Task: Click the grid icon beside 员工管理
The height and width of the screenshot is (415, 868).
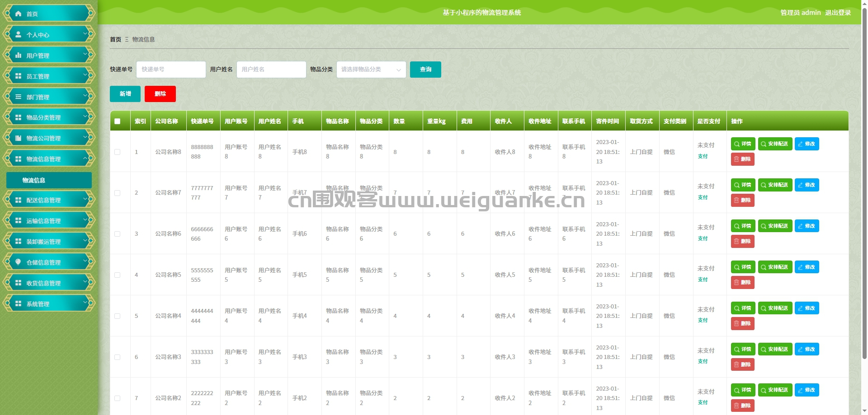Action: click(x=18, y=76)
